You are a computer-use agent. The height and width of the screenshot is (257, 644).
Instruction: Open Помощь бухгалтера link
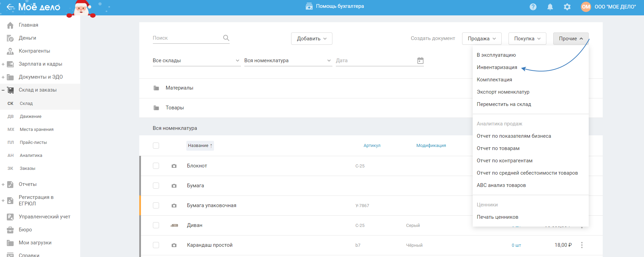[335, 6]
